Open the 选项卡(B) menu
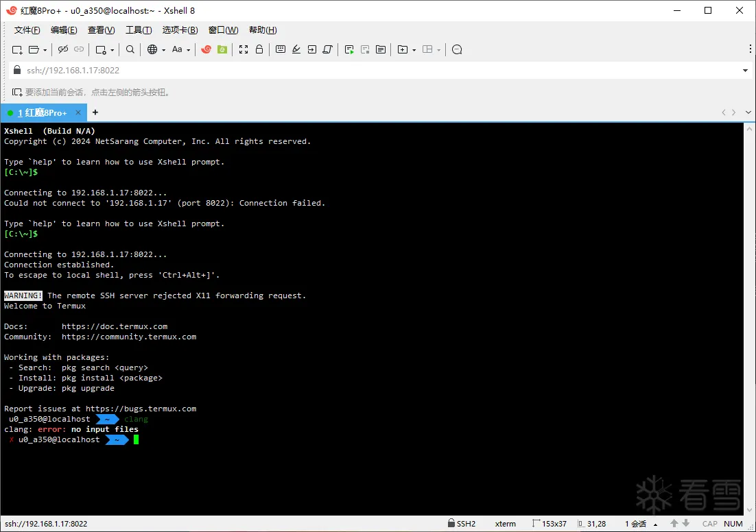The image size is (756, 532). tap(180, 30)
